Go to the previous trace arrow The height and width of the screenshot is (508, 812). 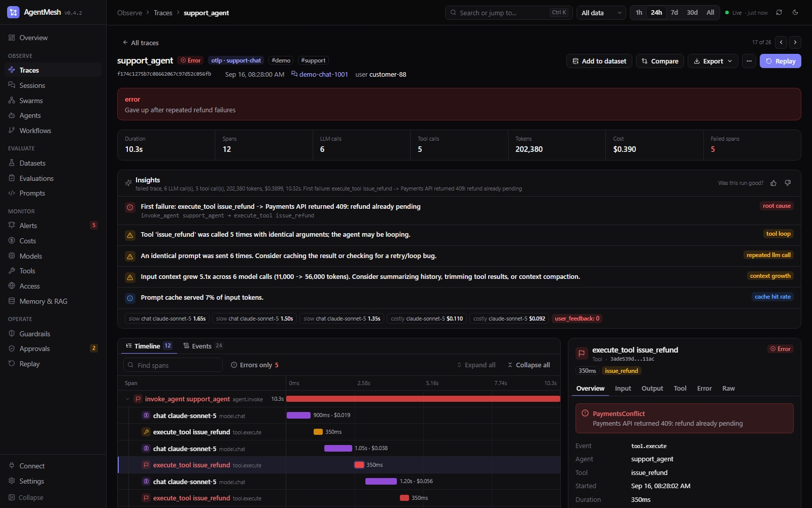click(x=782, y=43)
